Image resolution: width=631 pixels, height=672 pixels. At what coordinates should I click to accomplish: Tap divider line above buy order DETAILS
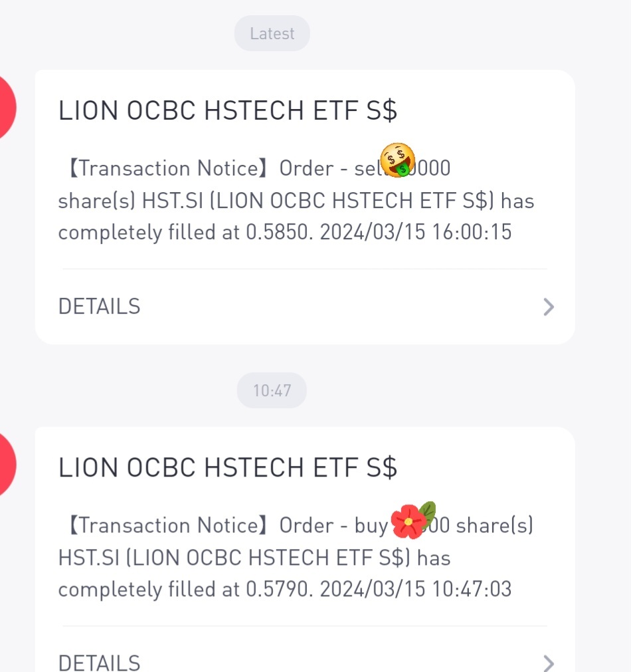pos(305,625)
